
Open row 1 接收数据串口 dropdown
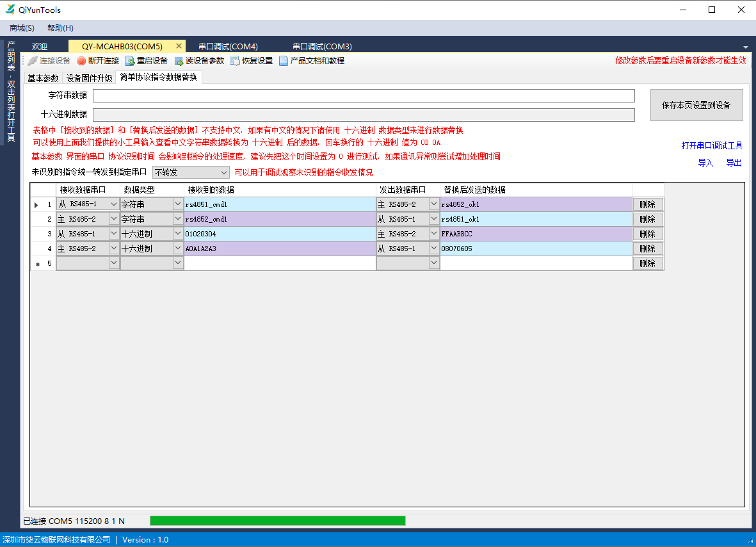(114, 204)
